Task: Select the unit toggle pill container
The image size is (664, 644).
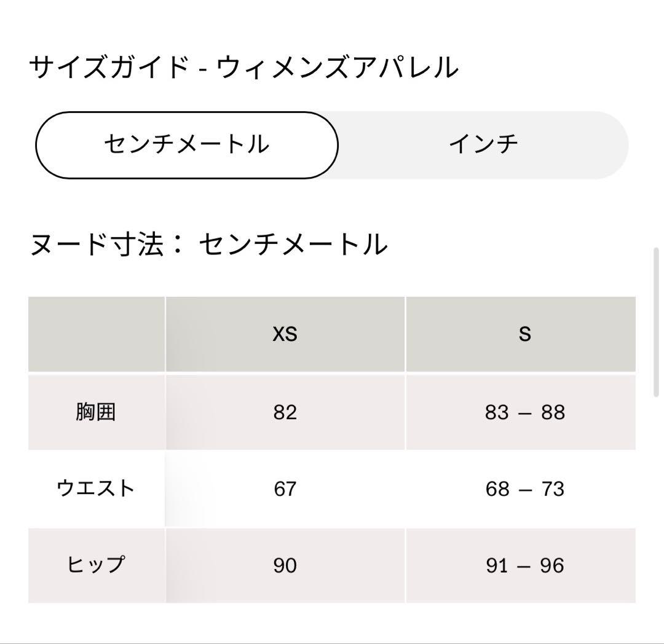Action: 329,143
